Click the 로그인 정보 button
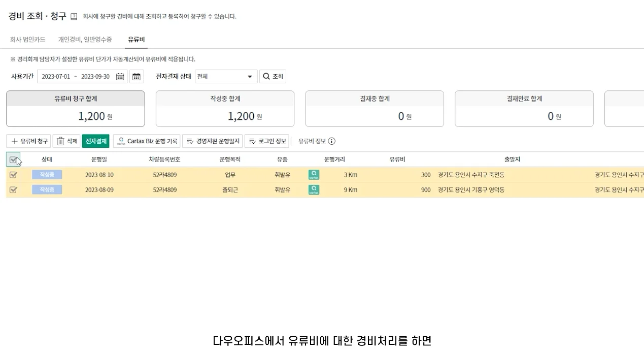This screenshot has width=644, height=352. pos(267,141)
